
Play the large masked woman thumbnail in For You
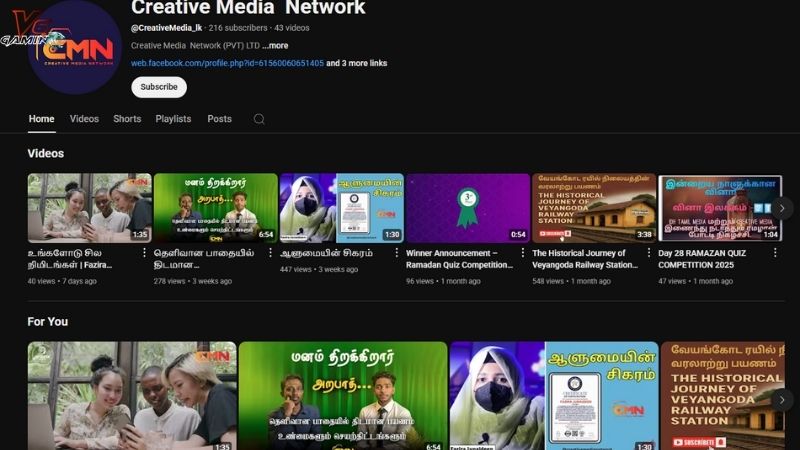(x=554, y=396)
